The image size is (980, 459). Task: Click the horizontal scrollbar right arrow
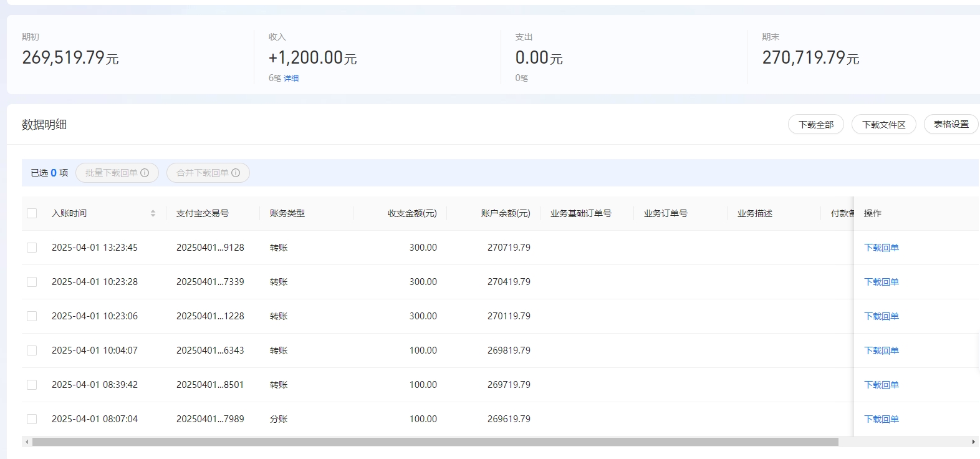click(x=973, y=442)
